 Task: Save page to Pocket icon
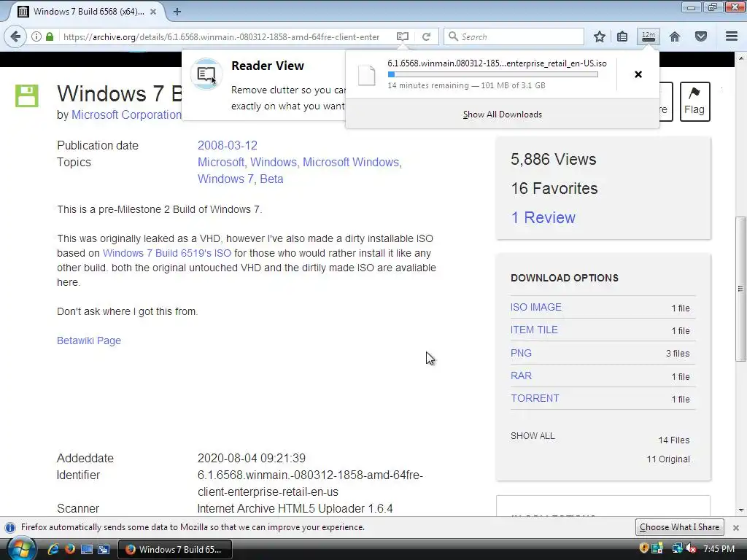pos(701,36)
